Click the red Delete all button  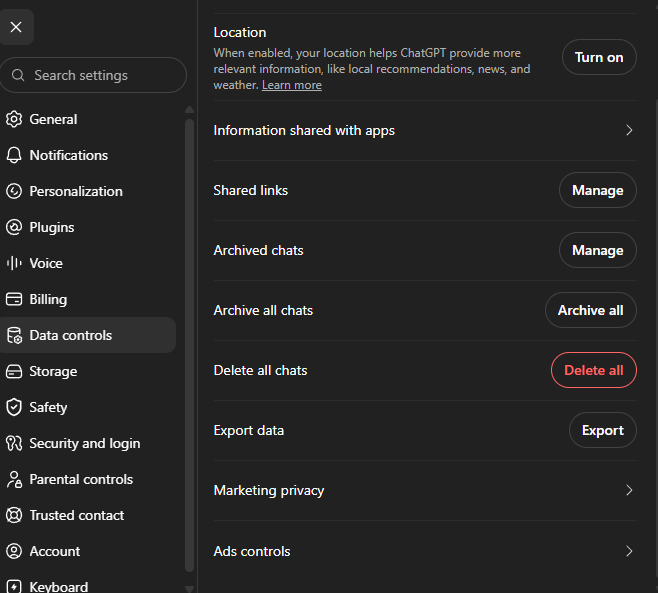click(593, 370)
